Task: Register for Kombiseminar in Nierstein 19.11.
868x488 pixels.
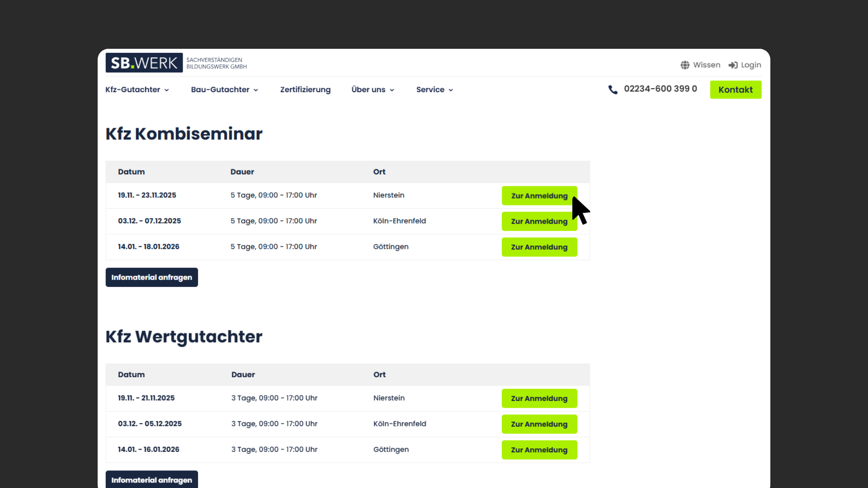Action: [539, 196]
